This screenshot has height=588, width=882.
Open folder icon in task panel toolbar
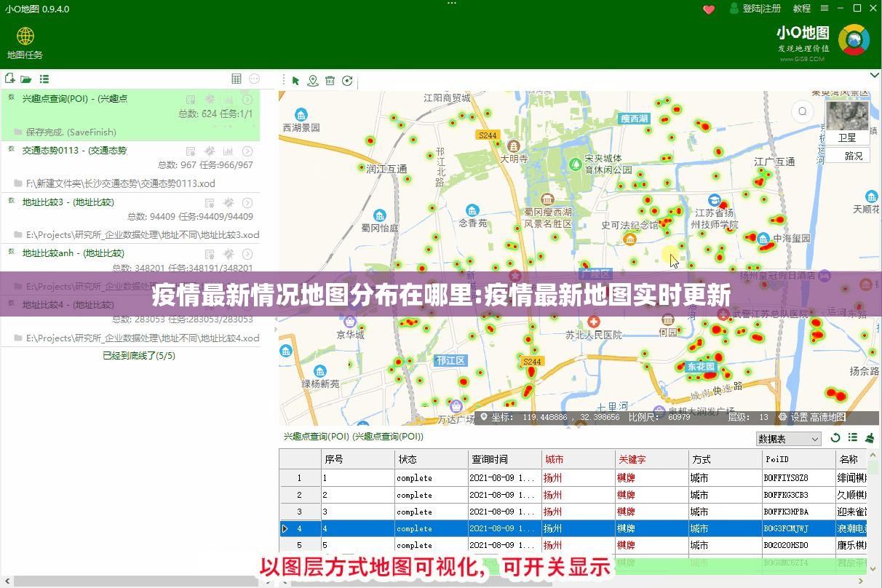[x=26, y=79]
